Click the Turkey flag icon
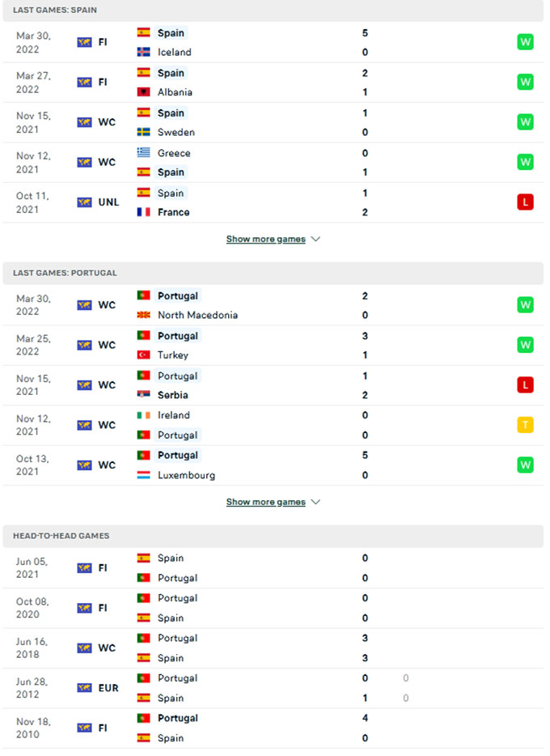Image resolution: width=550 pixels, height=756 pixels. [x=143, y=355]
